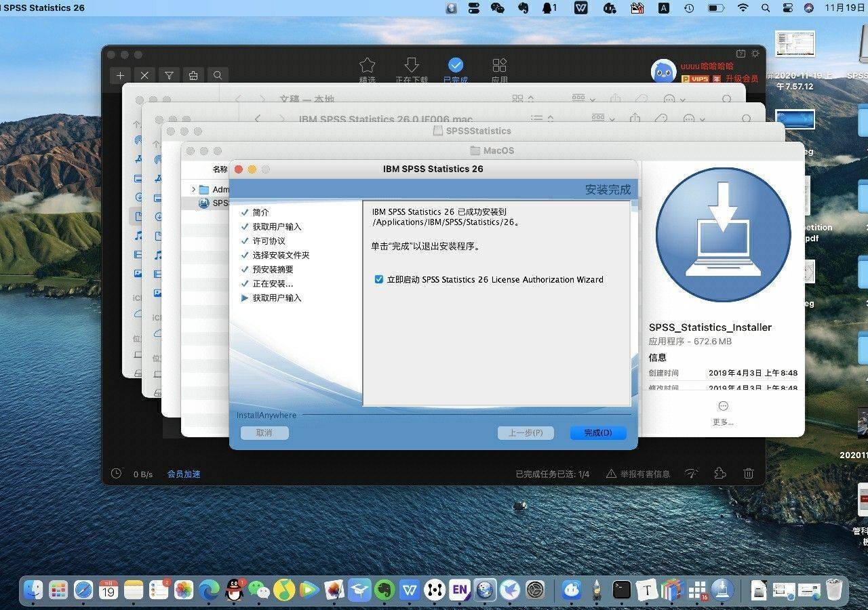Open Photos app from the Dock
The width and height of the screenshot is (868, 610).
[x=184, y=590]
